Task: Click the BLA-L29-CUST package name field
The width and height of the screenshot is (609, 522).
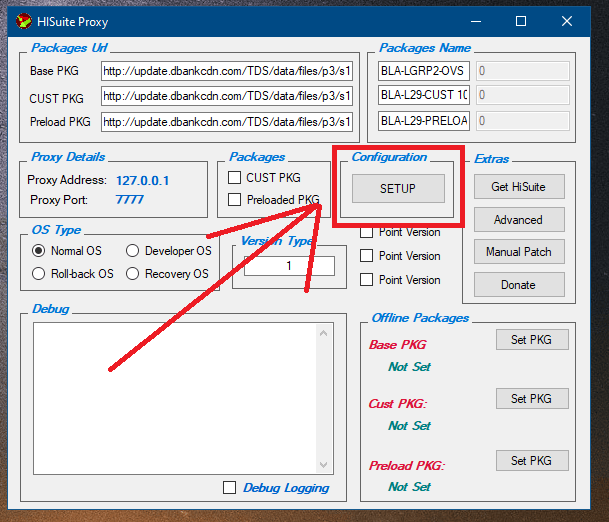Action: pyautogui.click(x=424, y=95)
